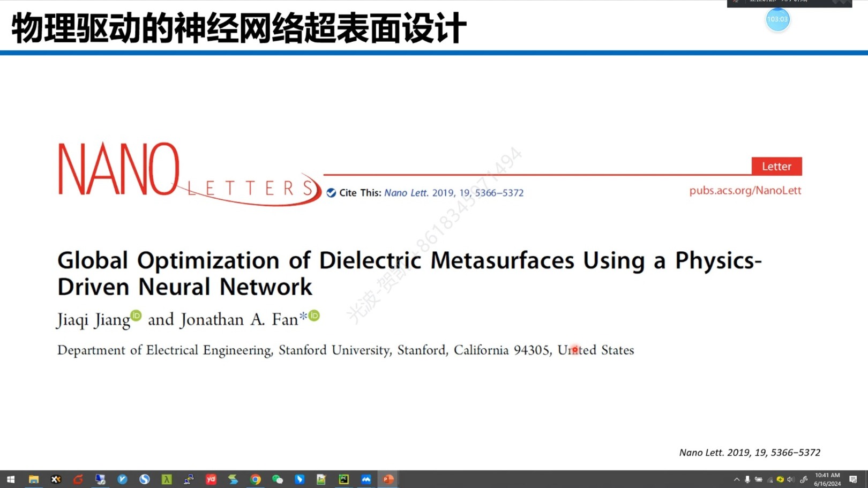Viewport: 868px width, 488px height.
Task: Click the pen input tray icon
Action: pyautogui.click(x=804, y=479)
